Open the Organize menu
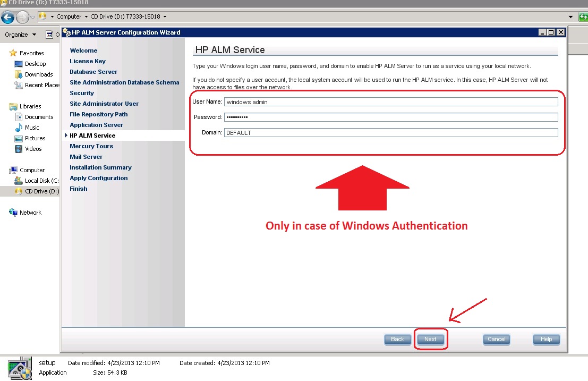This screenshot has width=588, height=381. point(21,35)
